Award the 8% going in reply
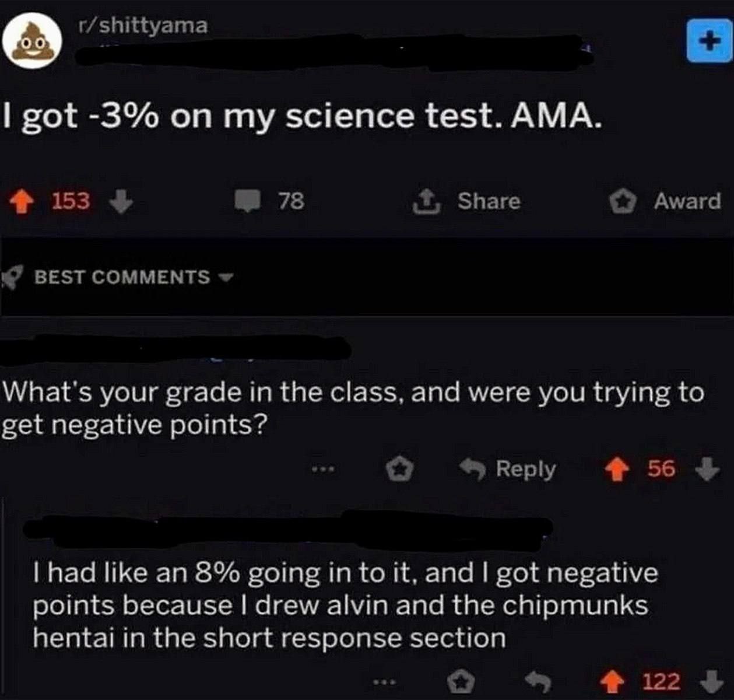 point(461,680)
